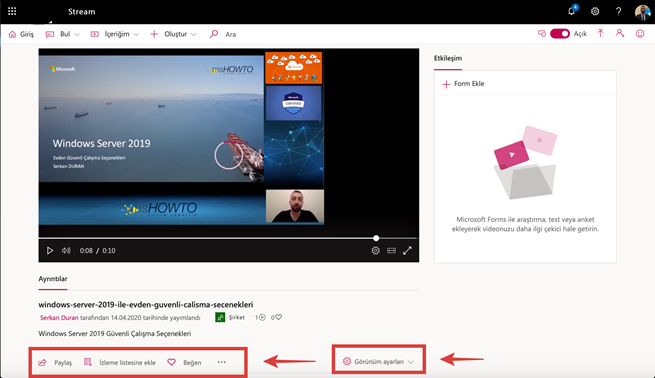Toggle the captions icon in the player
Viewport: 655px width, 378px height.
click(391, 250)
